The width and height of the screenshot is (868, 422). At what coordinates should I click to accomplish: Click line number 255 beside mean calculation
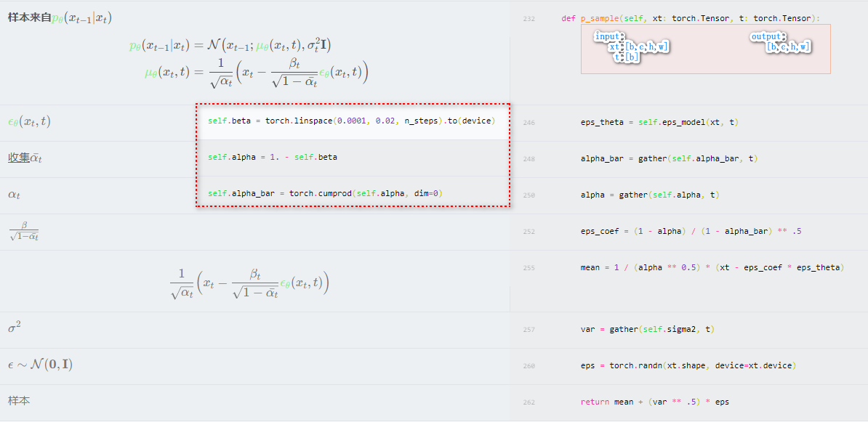tap(529, 268)
